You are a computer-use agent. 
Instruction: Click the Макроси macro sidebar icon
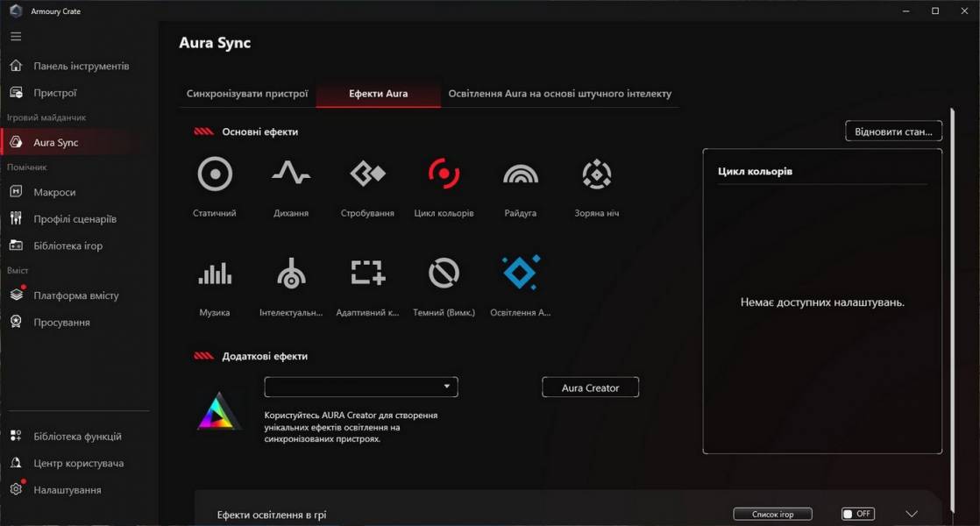[x=17, y=192]
